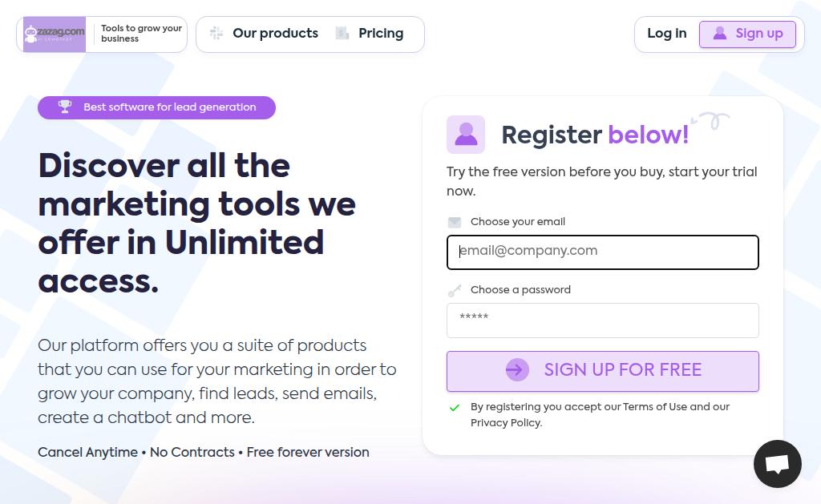Open the chat widget bubble
This screenshot has width=821, height=504.
[x=777, y=463]
